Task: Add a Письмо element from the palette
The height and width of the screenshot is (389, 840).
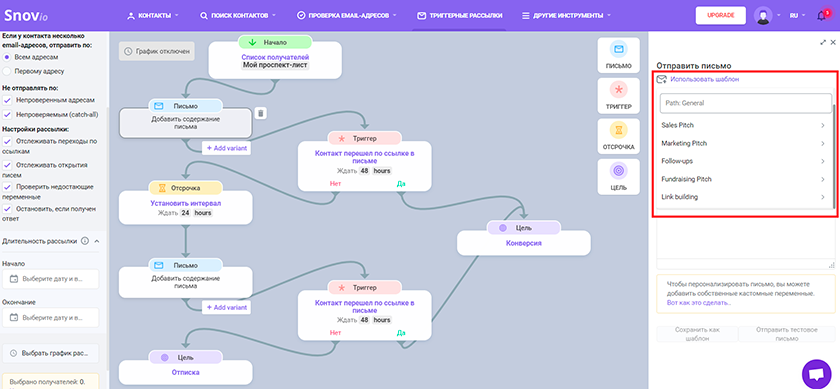Action: (619, 56)
